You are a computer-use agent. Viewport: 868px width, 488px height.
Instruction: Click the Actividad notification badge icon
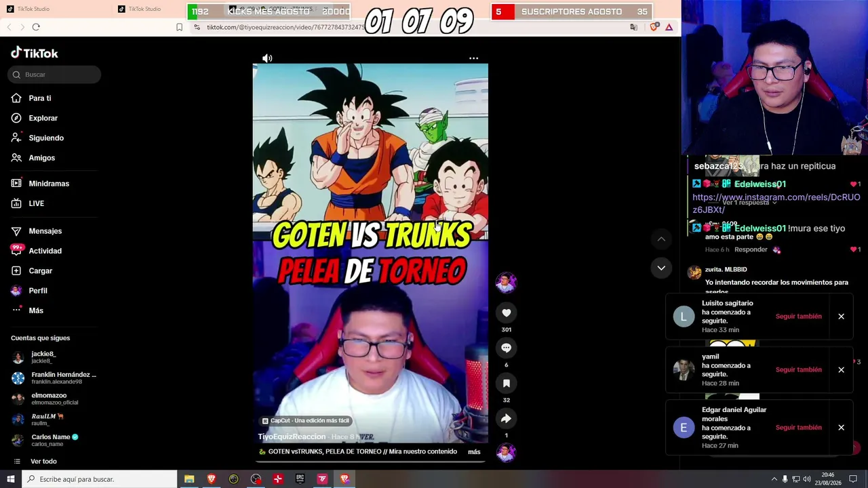click(x=16, y=251)
